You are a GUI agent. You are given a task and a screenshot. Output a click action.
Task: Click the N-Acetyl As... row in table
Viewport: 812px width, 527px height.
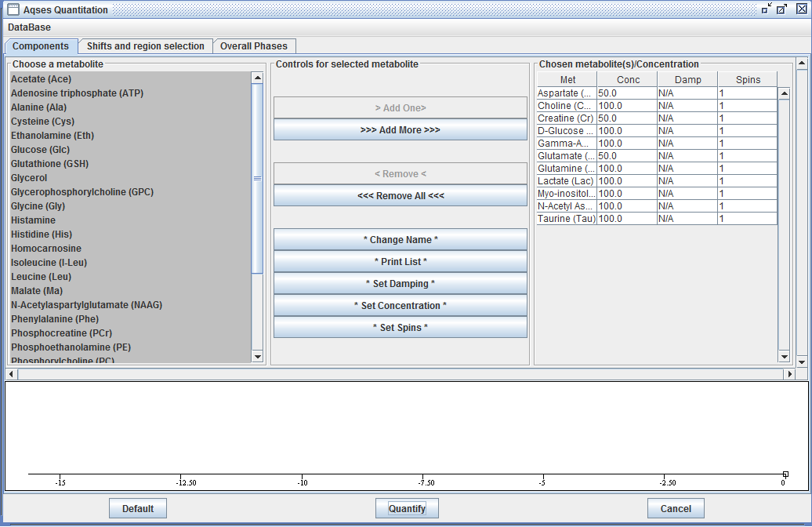click(657, 206)
